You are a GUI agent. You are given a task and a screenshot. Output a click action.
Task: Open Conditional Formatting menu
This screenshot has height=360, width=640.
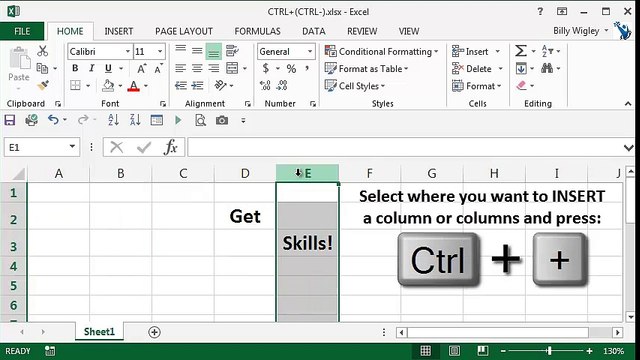(381, 51)
